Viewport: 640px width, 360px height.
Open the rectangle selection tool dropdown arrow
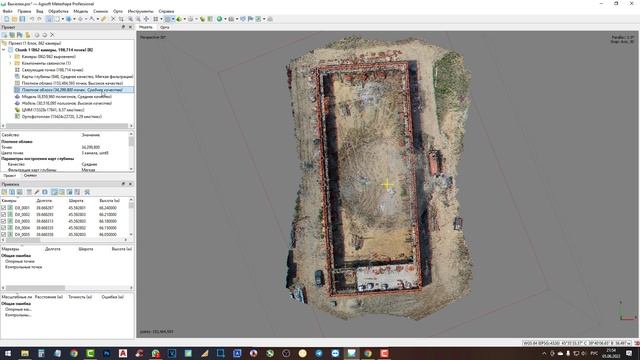pos(62,19)
